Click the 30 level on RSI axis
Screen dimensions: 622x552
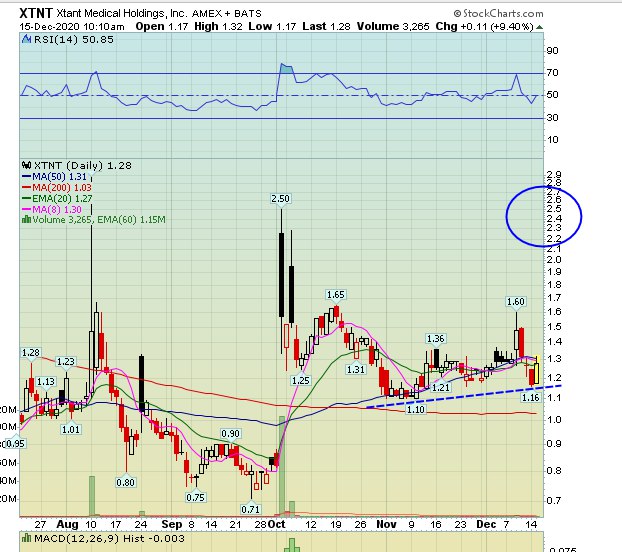553,117
